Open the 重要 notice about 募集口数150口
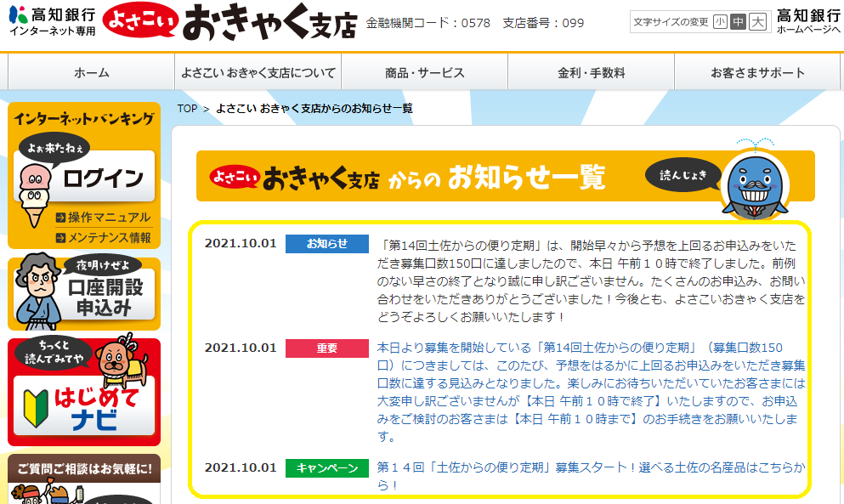This screenshot has height=504, width=844. pyautogui.click(x=591, y=392)
